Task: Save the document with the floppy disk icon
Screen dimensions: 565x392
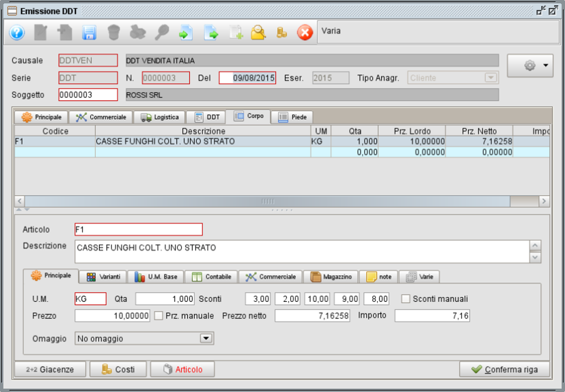Action: [x=89, y=33]
